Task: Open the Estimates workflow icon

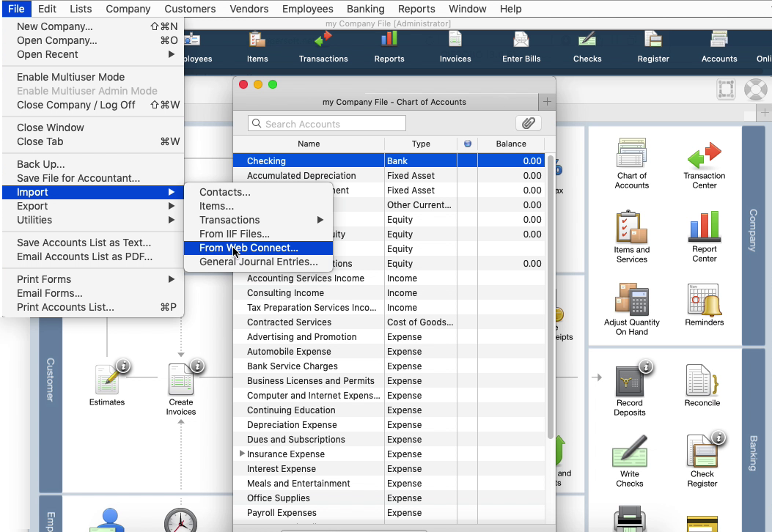Action: (x=107, y=385)
